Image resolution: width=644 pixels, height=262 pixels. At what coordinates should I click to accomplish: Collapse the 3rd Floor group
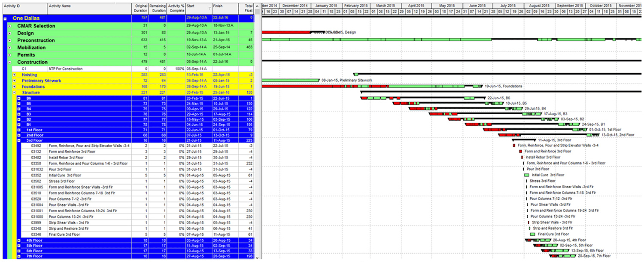[19, 140]
